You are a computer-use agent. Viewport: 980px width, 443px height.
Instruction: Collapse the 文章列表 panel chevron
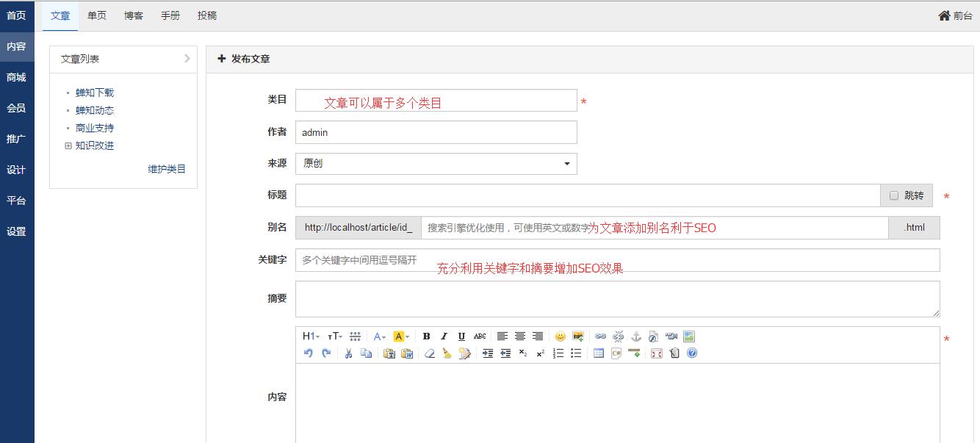187,59
